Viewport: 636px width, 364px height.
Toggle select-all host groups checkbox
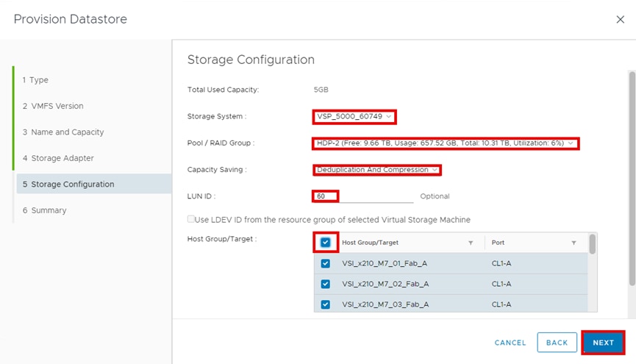[x=326, y=243]
